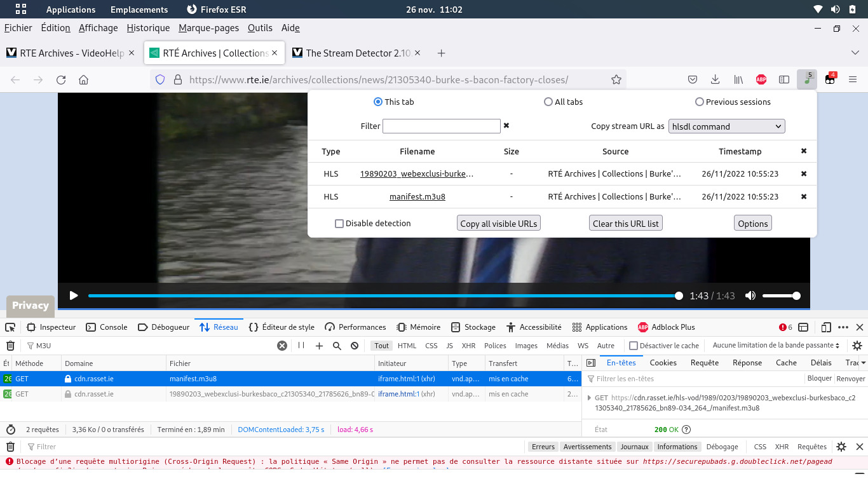Open the Marque-pages menu
This screenshot has height=488, width=868.
209,28
